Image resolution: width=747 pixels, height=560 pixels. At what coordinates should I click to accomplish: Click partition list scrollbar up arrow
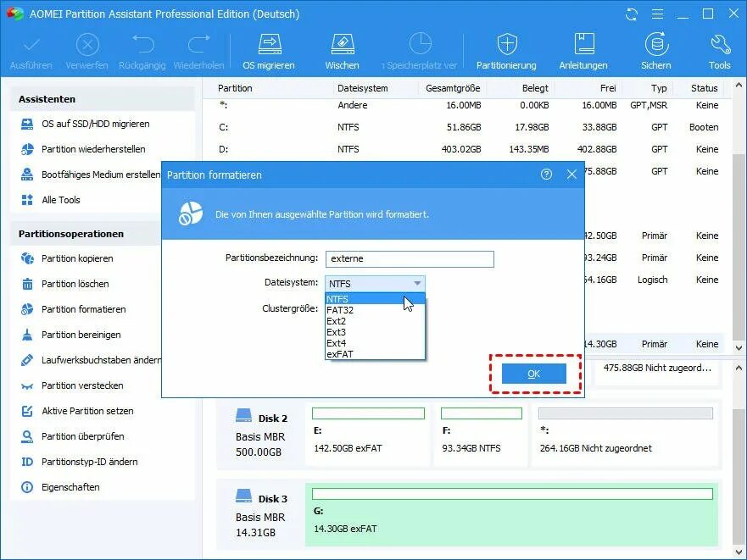739,86
